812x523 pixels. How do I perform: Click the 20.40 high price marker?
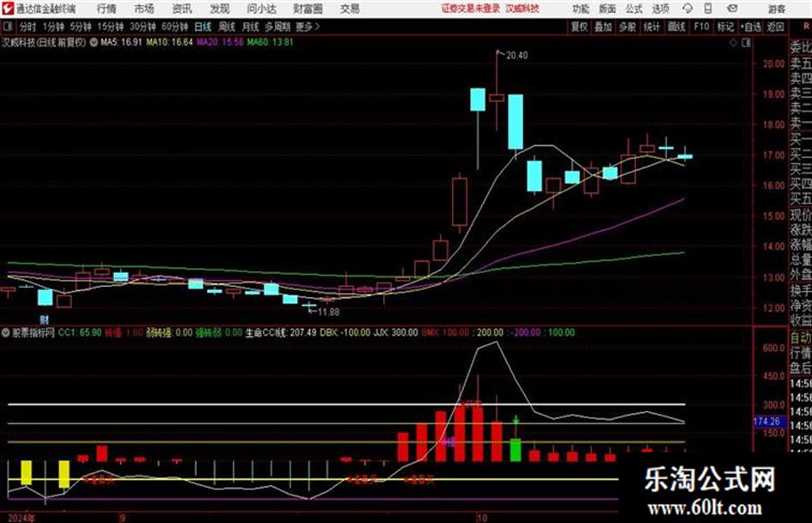coord(516,56)
